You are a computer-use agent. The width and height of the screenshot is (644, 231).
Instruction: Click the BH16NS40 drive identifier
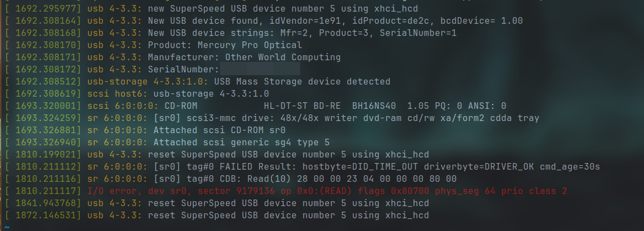374,106
